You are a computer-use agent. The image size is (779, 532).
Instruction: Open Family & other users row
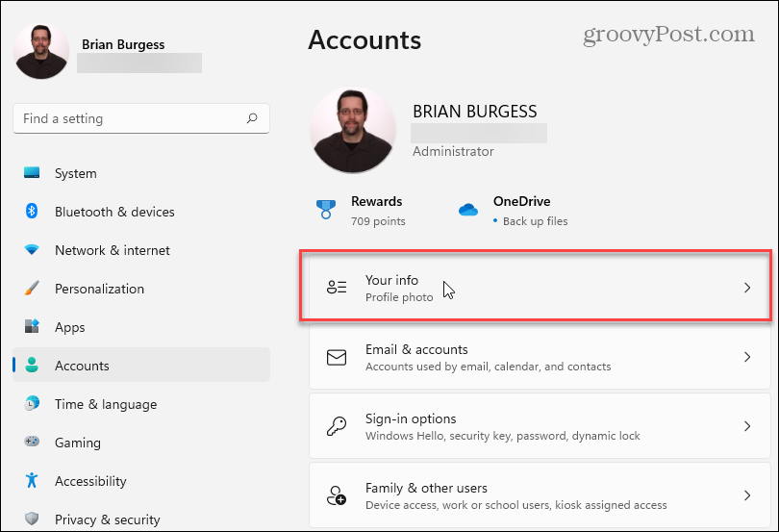(540, 495)
